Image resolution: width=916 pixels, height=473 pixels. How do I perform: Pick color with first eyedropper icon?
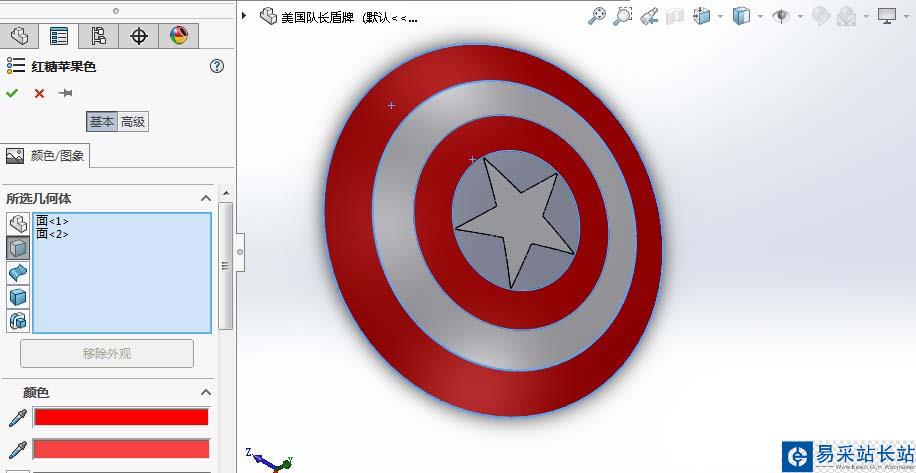[x=18, y=418]
